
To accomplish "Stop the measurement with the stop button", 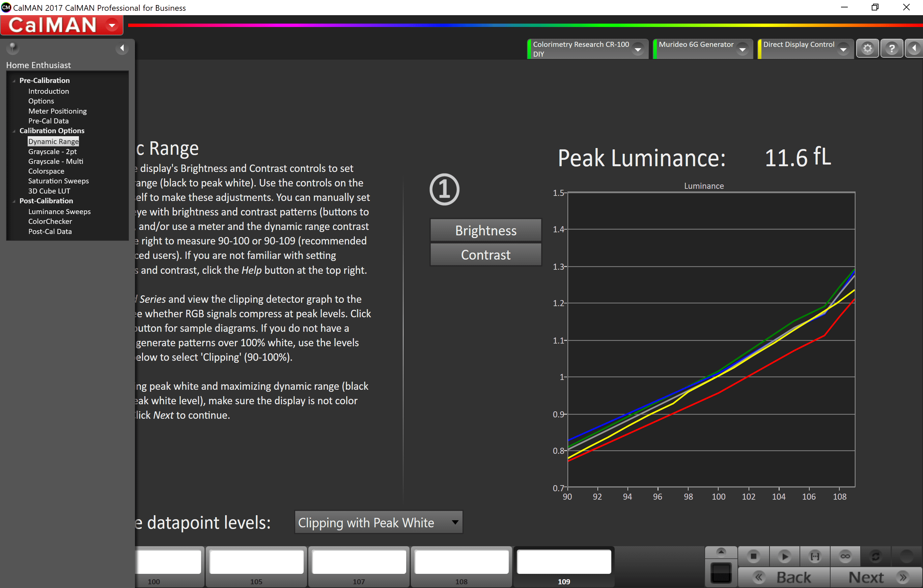I will click(754, 557).
